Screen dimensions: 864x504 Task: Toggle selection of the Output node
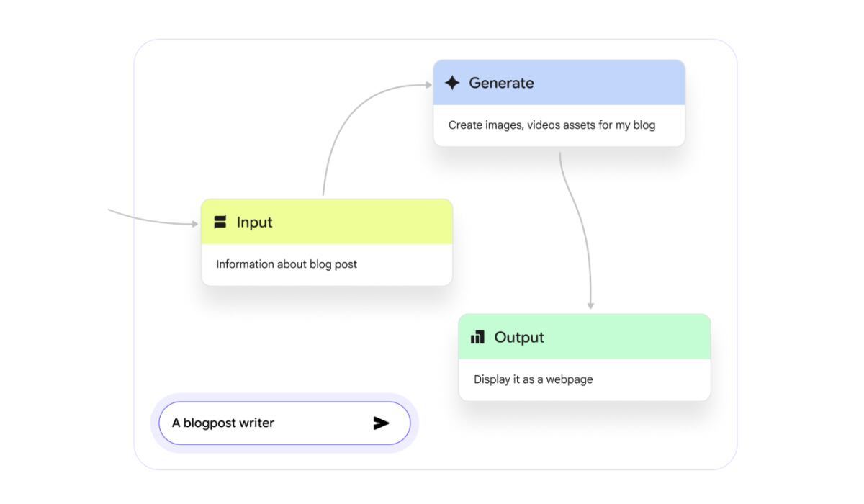click(585, 337)
